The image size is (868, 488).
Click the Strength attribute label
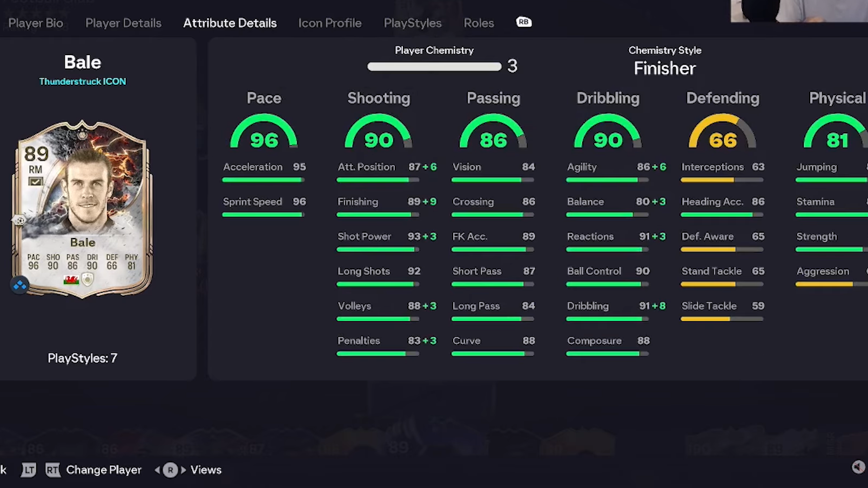pos(817,236)
